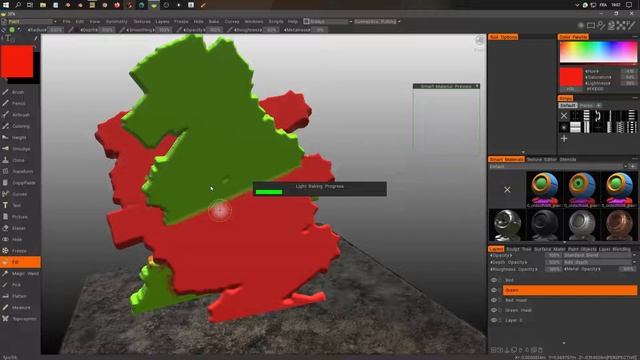The width and height of the screenshot is (640, 360).
Task: Toggle visibility of Red layer
Action: coord(494,280)
